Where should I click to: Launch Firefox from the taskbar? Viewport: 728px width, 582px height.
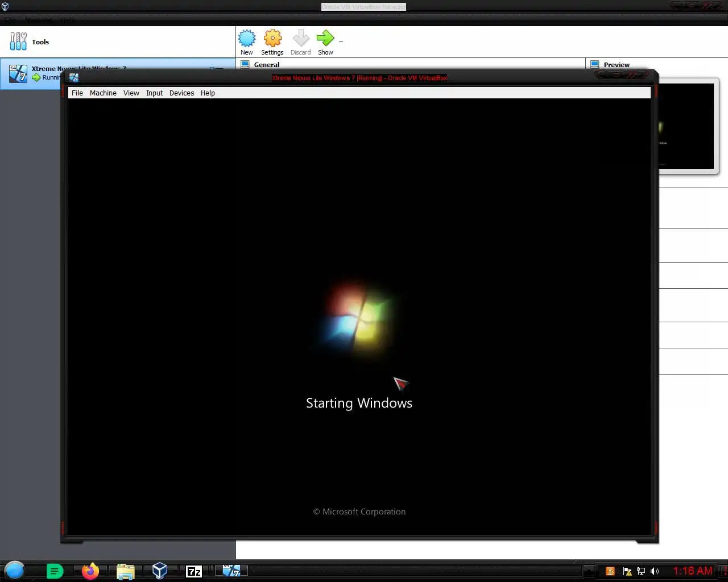(90, 571)
